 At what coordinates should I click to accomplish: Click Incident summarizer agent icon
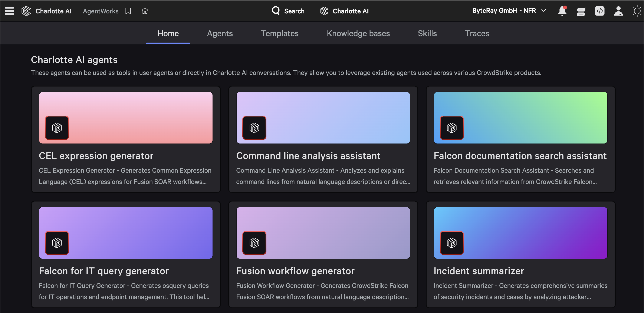tap(452, 243)
